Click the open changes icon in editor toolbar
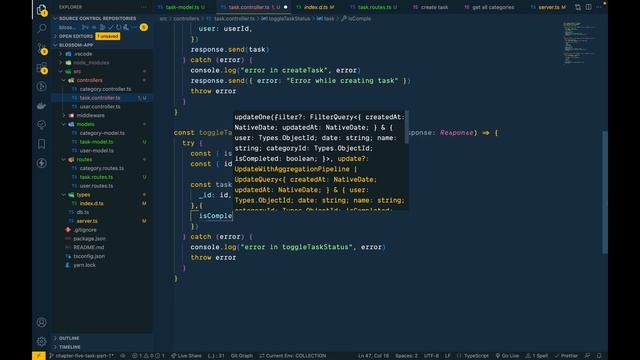This screenshot has width=640, height=360. click(x=578, y=7)
